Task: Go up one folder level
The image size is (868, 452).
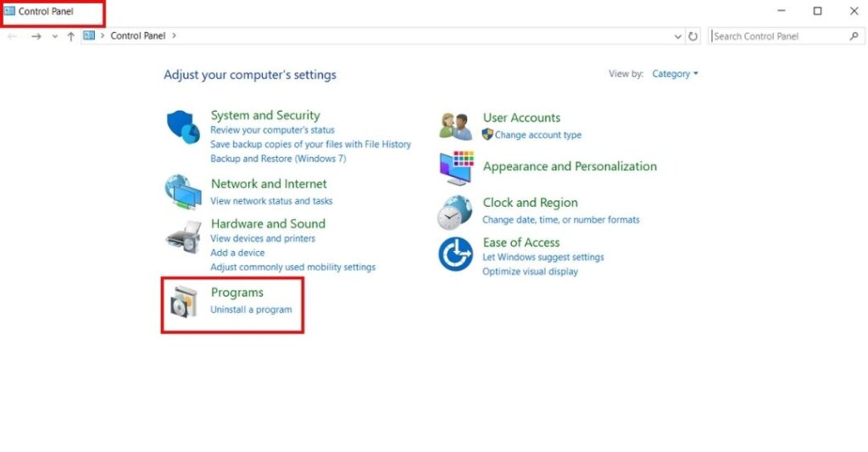Action: click(x=70, y=36)
